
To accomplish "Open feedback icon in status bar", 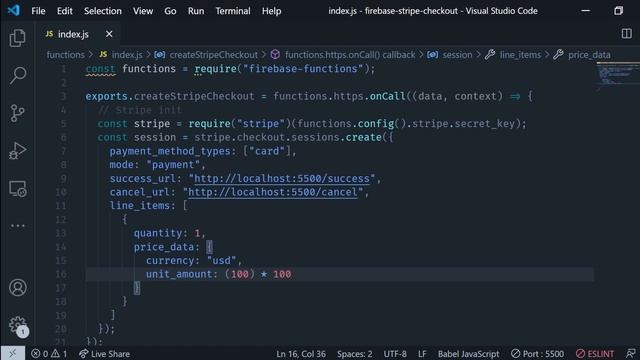I will point(631,354).
